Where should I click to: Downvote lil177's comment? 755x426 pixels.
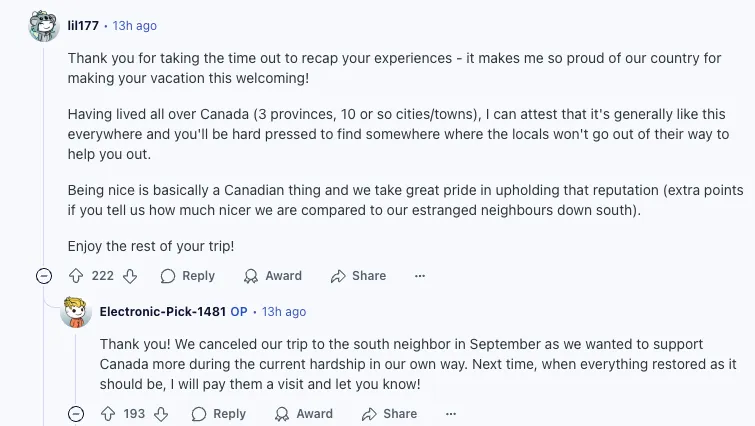tap(128, 276)
